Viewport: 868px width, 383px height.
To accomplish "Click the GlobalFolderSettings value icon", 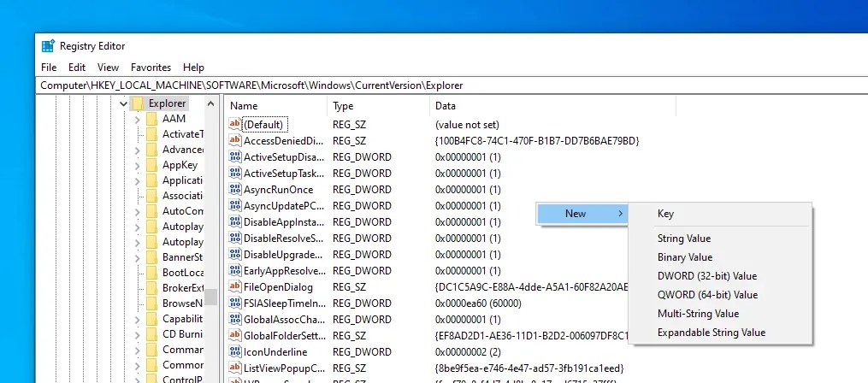I will coord(235,335).
